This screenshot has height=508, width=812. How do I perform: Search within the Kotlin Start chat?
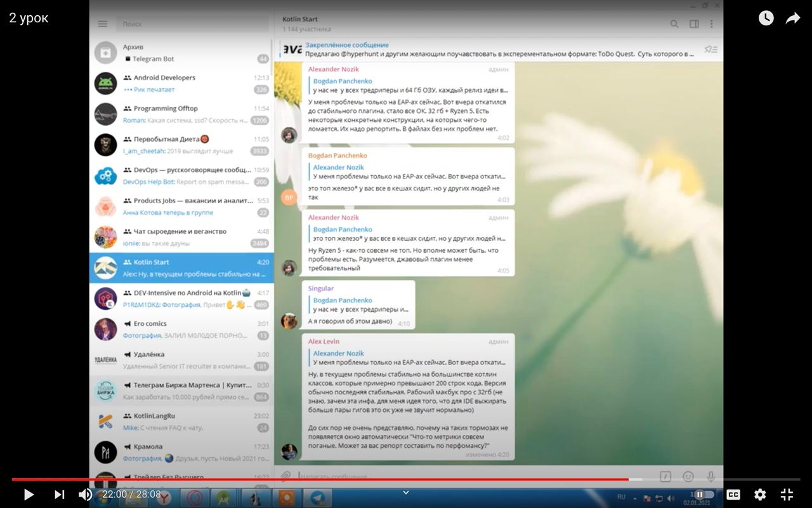pyautogui.click(x=674, y=24)
